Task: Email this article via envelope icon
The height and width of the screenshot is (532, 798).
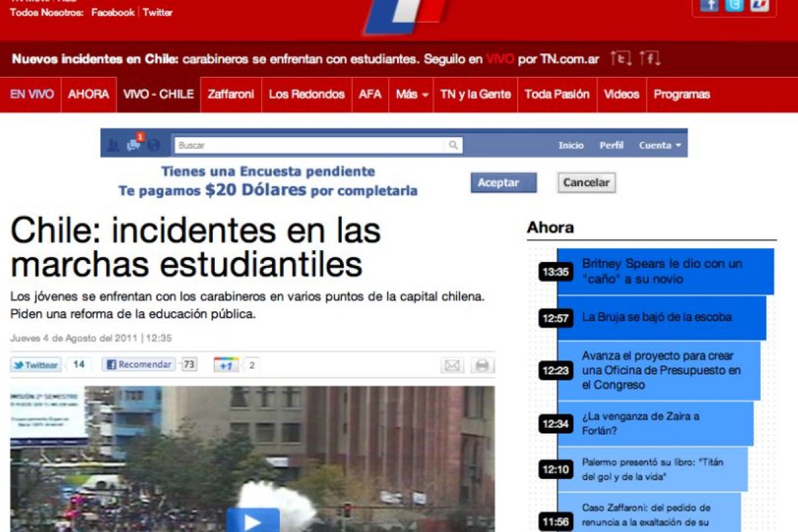Action: coord(452,365)
